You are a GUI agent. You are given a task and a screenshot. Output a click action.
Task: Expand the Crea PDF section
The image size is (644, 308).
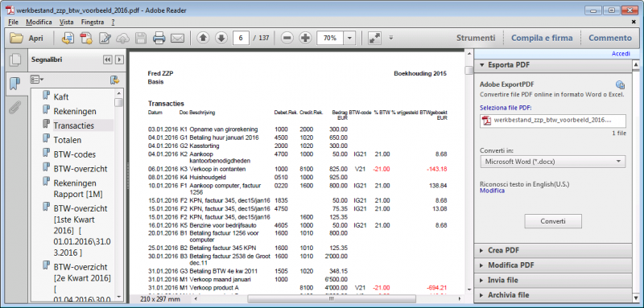[x=552, y=250]
